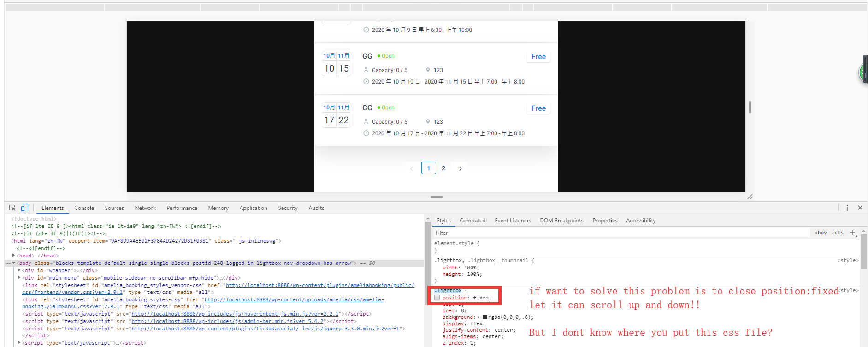Open the jquery-3.3.0.min.js script link
868x347 pixels.
coord(266,329)
